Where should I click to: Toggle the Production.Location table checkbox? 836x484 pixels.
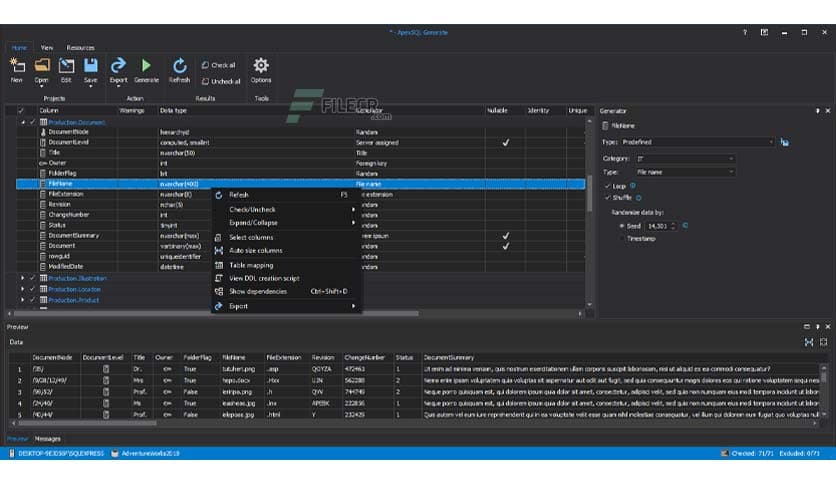pyautogui.click(x=33, y=289)
